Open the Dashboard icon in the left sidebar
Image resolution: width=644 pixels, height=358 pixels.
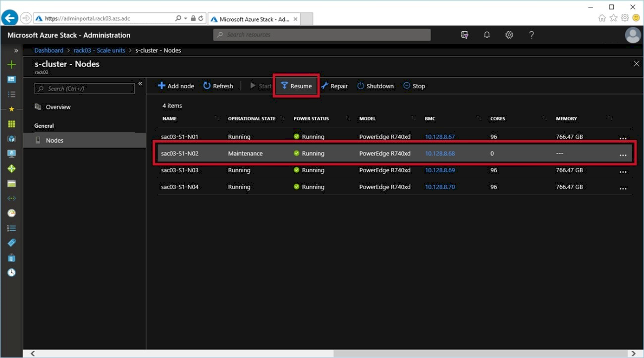click(11, 79)
